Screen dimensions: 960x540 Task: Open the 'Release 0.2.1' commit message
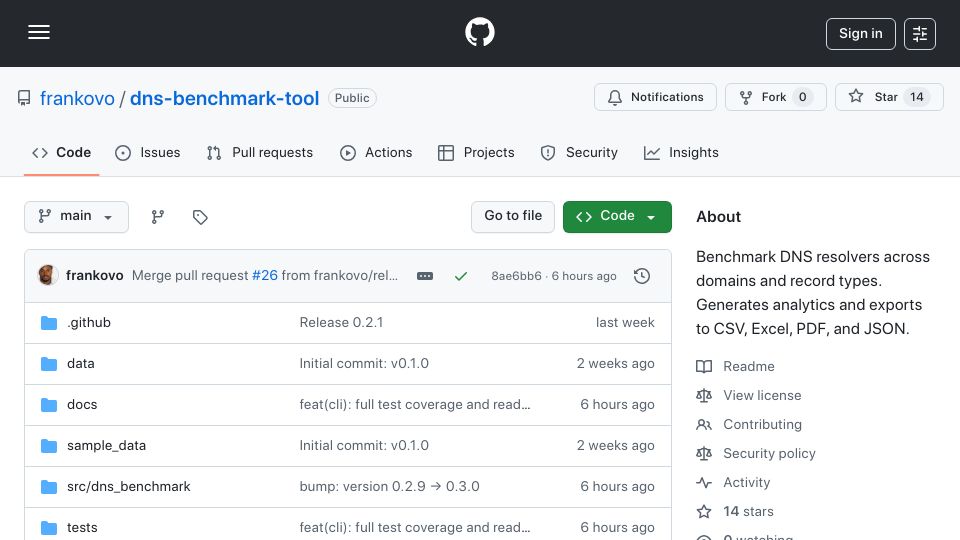pos(341,323)
